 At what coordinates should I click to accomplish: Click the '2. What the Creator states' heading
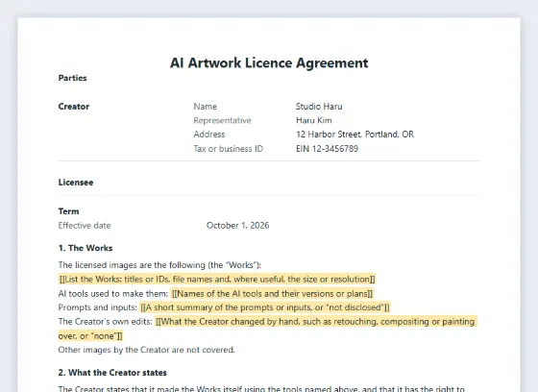pos(112,373)
